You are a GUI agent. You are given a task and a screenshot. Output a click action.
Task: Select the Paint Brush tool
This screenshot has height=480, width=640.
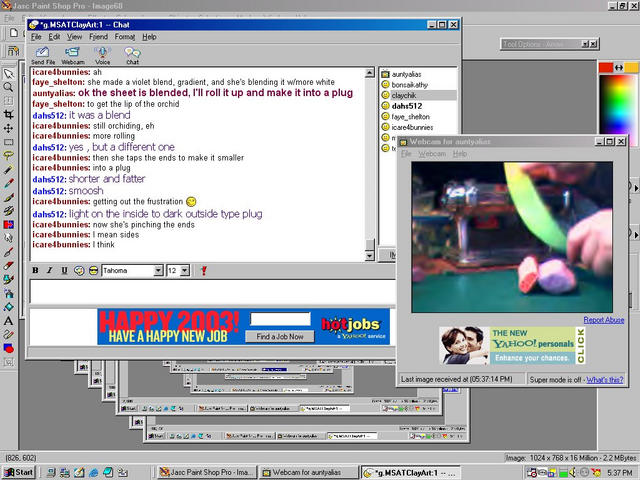point(9,197)
